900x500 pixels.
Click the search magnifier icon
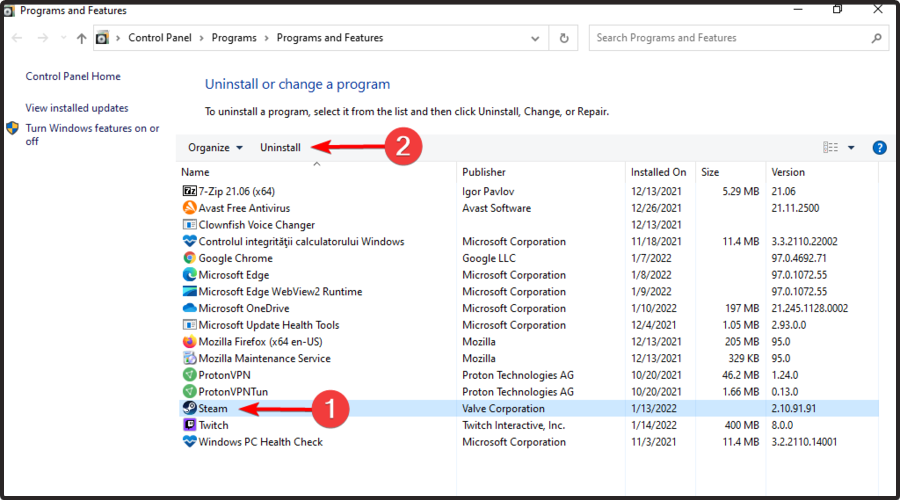pos(876,38)
